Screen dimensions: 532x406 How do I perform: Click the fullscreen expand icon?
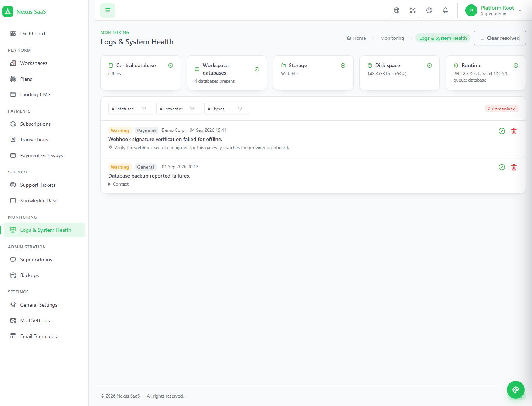413,10
